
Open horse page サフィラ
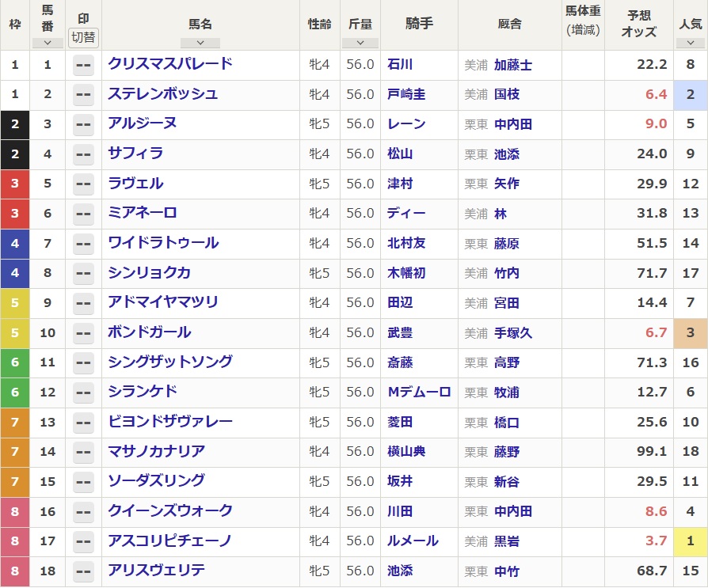pyautogui.click(x=135, y=153)
